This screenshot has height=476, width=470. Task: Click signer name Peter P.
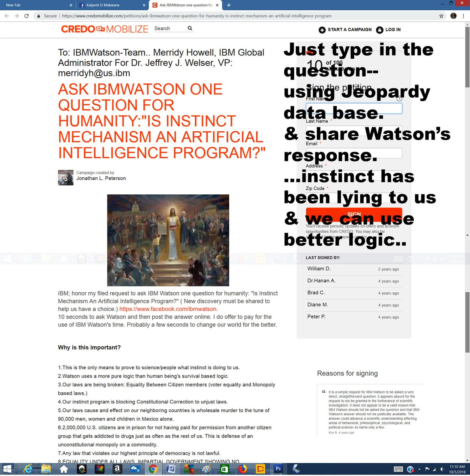[x=317, y=316]
